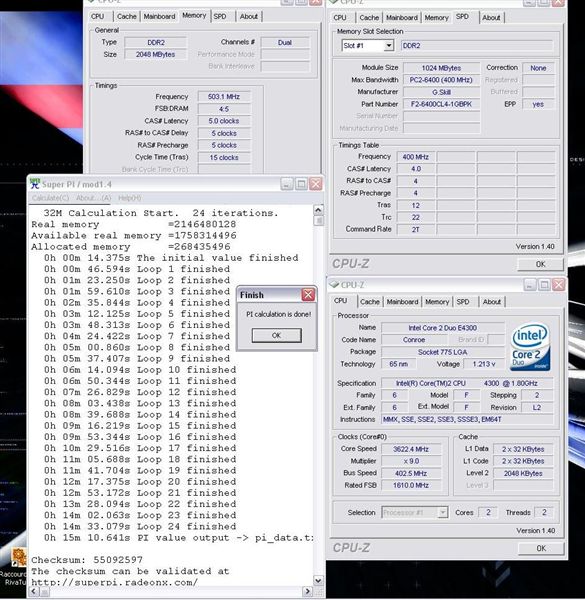
Task: Select the Checksum: 55092597 line
Action: coord(87,560)
